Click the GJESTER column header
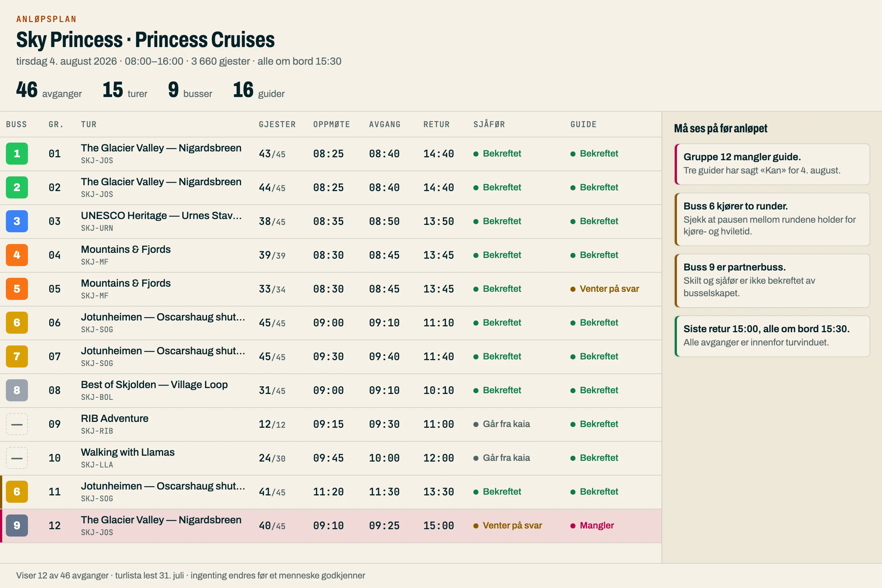The image size is (882, 588). click(277, 125)
